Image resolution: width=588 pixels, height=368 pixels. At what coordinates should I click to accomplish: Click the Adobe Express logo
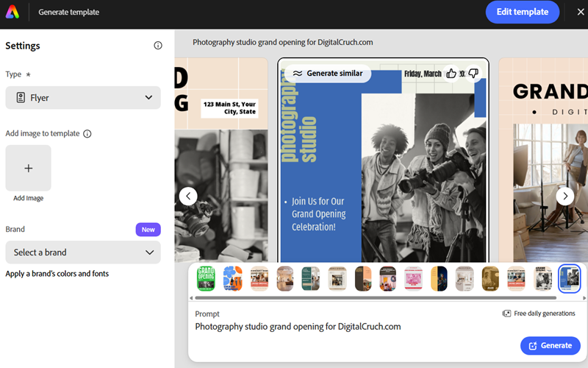tap(12, 12)
